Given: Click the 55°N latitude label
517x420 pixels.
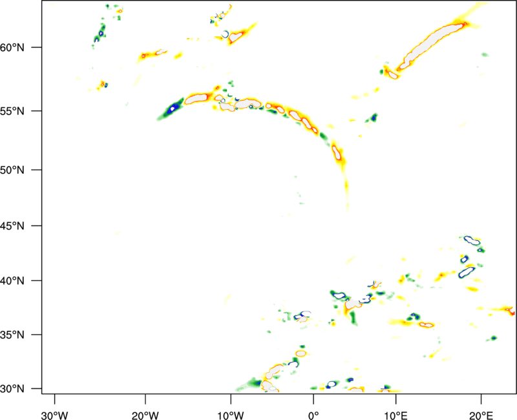Looking at the screenshot, I should tap(12, 111).
